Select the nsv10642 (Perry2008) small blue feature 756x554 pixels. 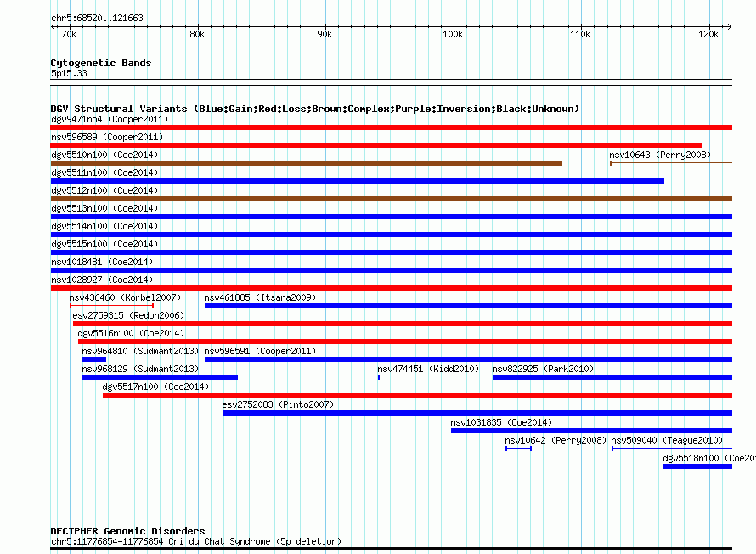click(x=518, y=449)
